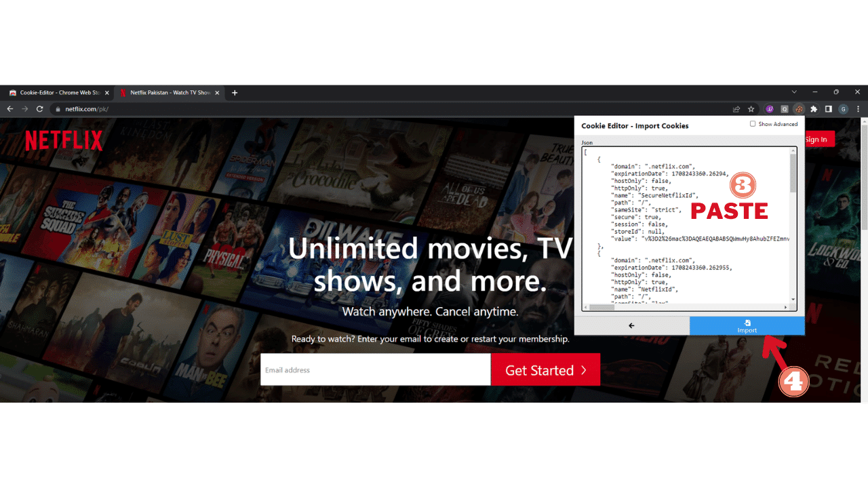Click the Cookie-Editor extension icon

[x=800, y=109]
